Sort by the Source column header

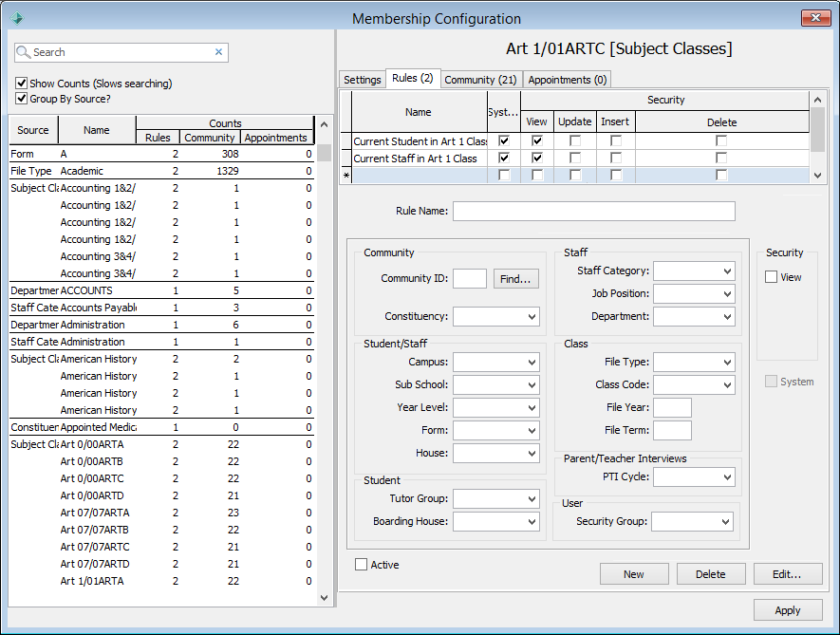click(33, 130)
